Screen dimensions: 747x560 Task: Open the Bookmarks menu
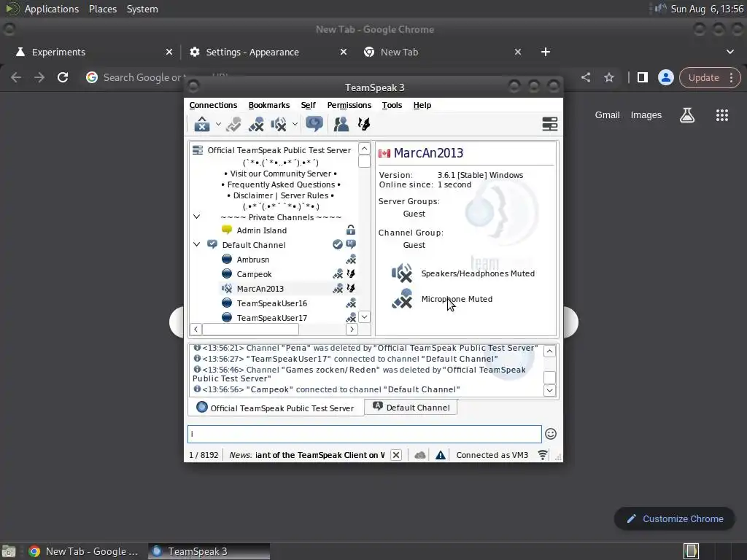pos(268,105)
